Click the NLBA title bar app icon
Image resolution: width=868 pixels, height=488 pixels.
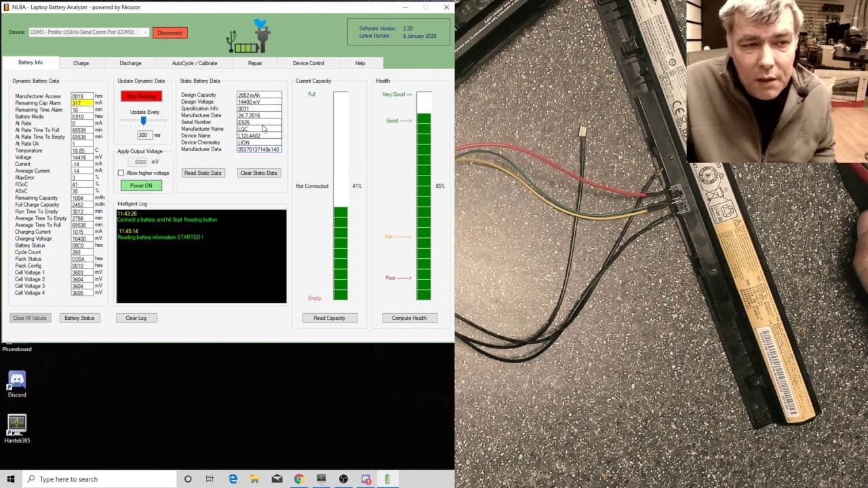coord(6,7)
